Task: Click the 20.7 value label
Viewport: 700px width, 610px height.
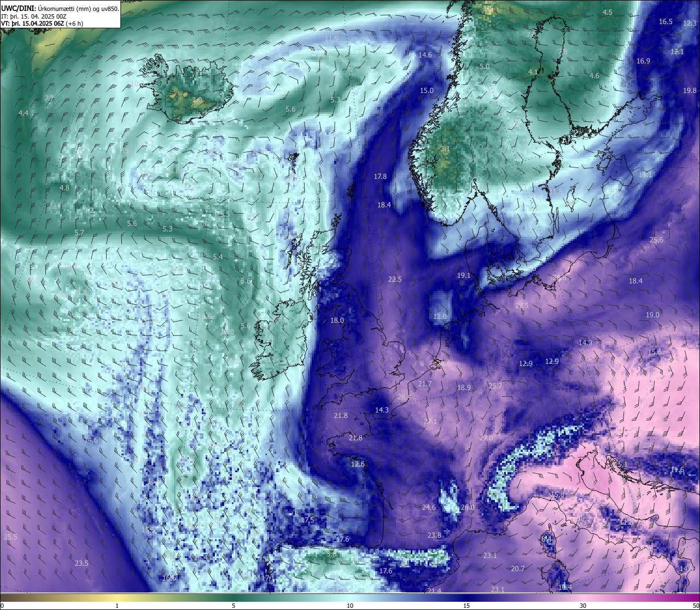Action: [x=517, y=568]
